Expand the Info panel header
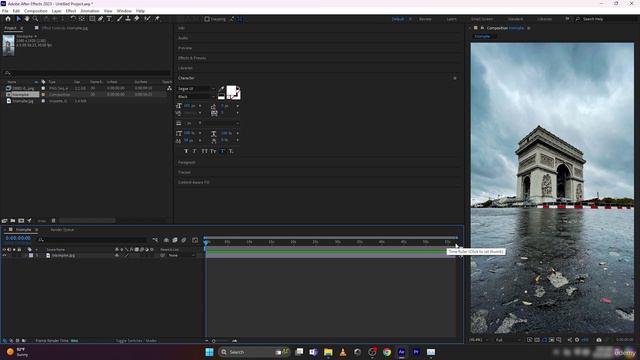 (x=182, y=28)
